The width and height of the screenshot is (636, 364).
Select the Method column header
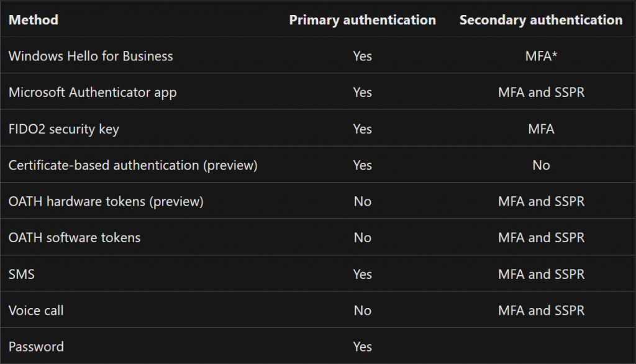(34, 20)
